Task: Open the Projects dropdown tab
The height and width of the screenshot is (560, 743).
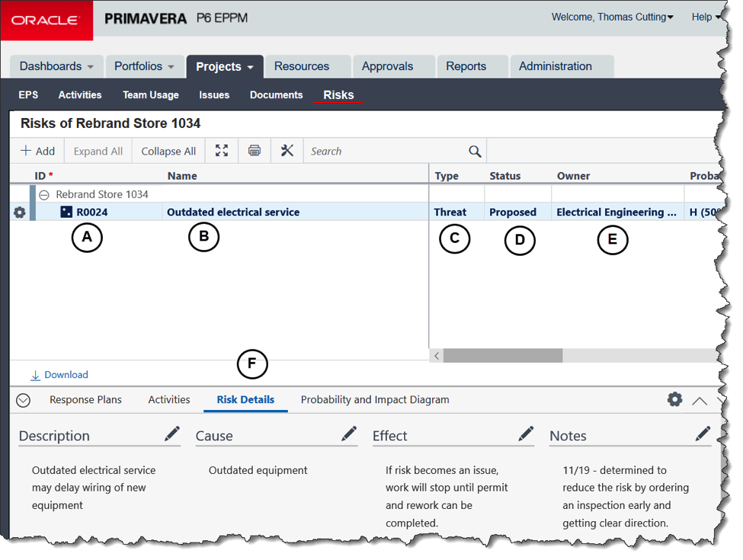Action: pos(225,67)
